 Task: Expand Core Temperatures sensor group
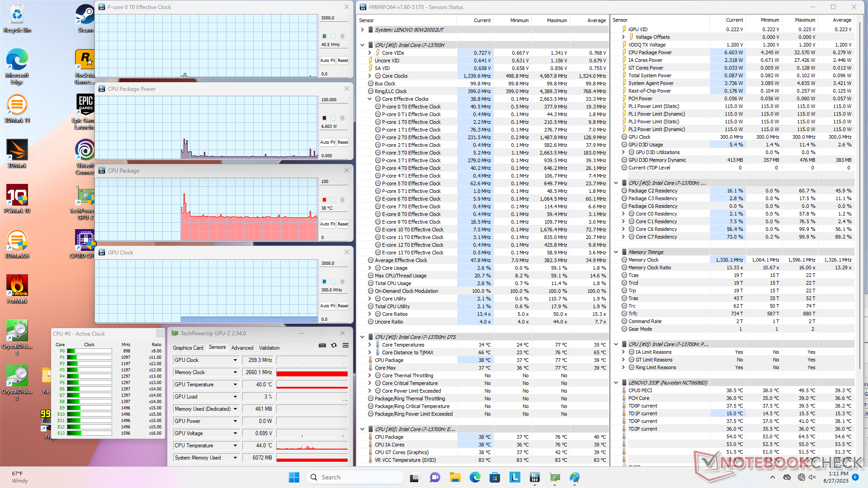(369, 345)
